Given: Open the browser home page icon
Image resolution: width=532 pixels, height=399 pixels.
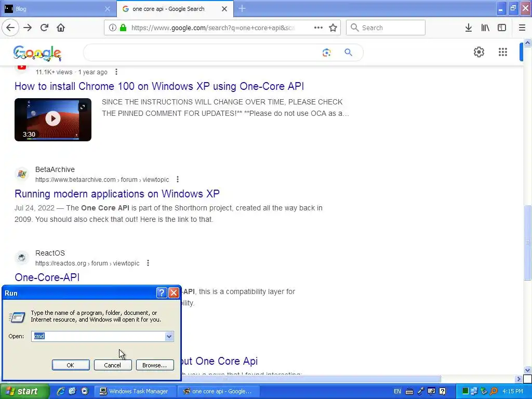Looking at the screenshot, I should tap(61, 28).
